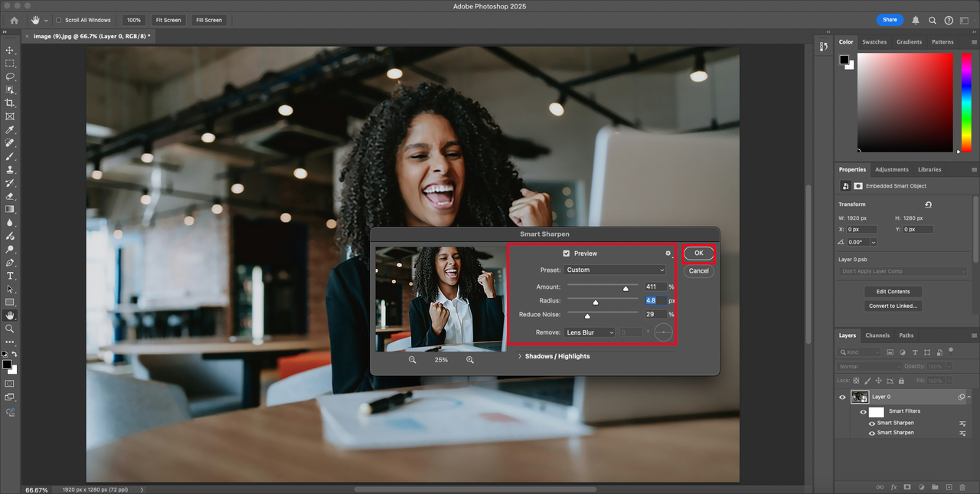This screenshot has width=980, height=494.
Task: Select the Path Selection tool
Action: [x=10, y=289]
